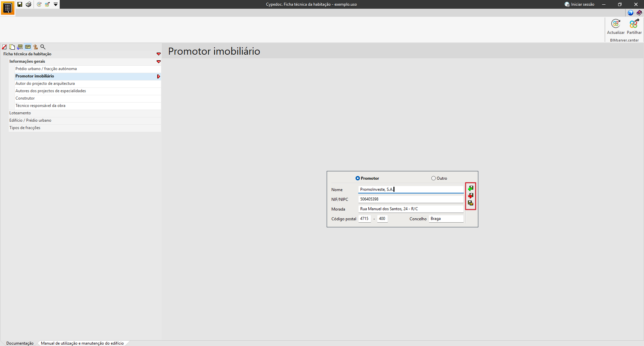Click the Nome input field

click(411, 189)
